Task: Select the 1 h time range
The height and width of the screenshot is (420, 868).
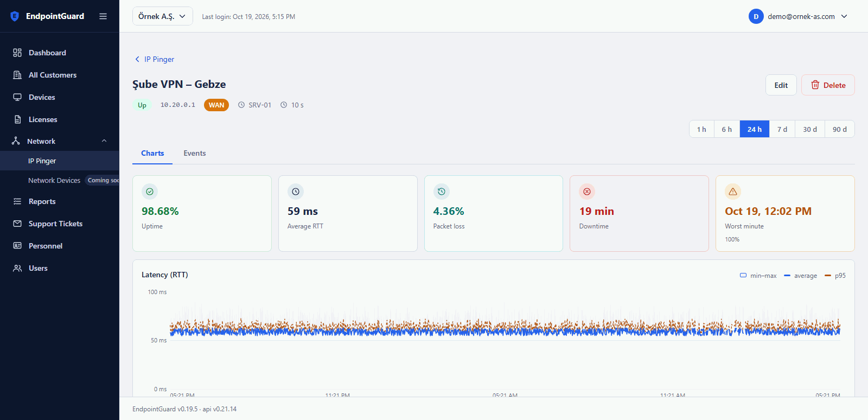Action: (x=701, y=129)
